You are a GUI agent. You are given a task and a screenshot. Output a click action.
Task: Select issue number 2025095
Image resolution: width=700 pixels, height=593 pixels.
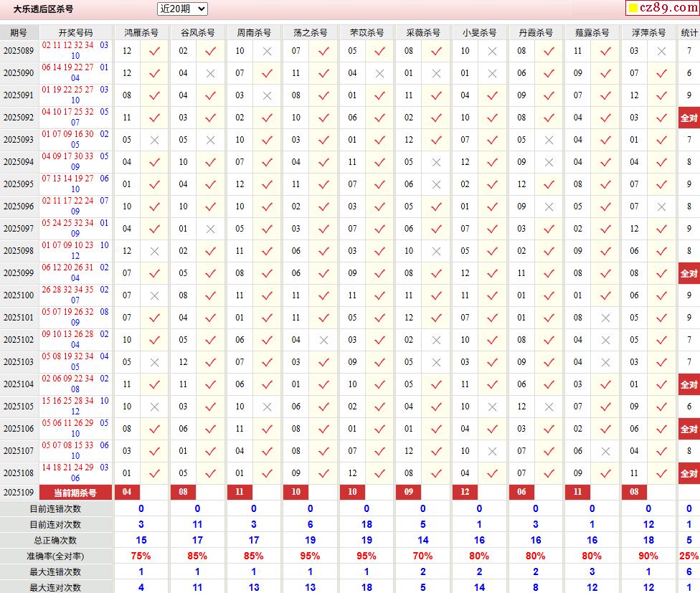click(x=19, y=184)
